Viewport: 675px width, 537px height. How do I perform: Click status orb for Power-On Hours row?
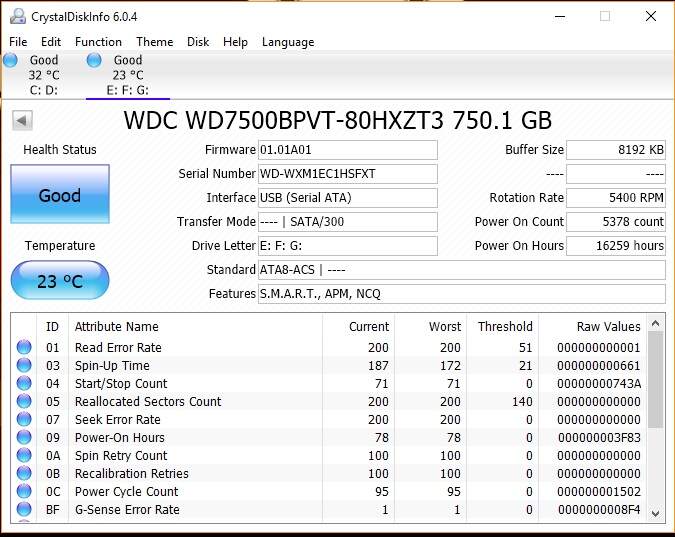point(23,438)
